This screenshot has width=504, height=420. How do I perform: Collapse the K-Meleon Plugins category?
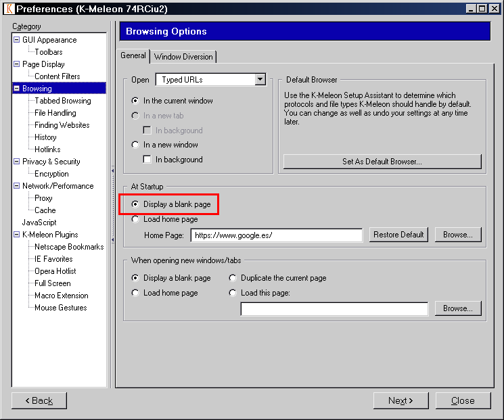[16, 234]
